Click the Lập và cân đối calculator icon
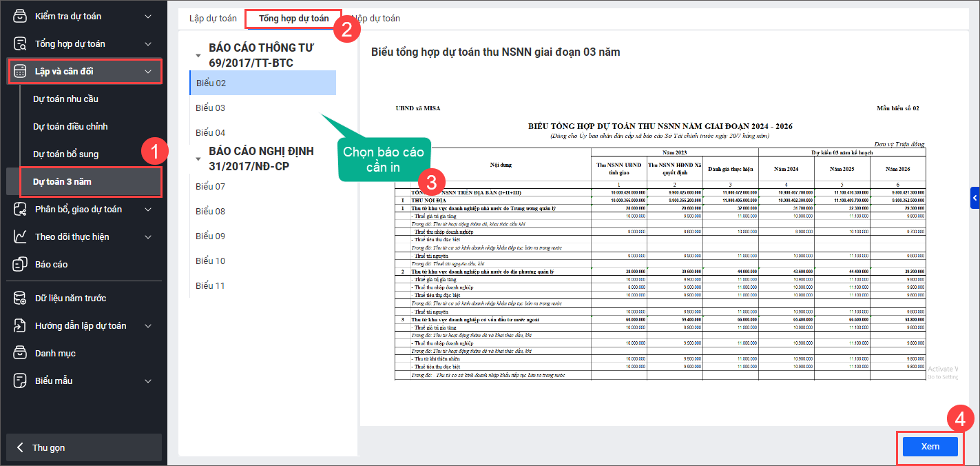 click(20, 71)
